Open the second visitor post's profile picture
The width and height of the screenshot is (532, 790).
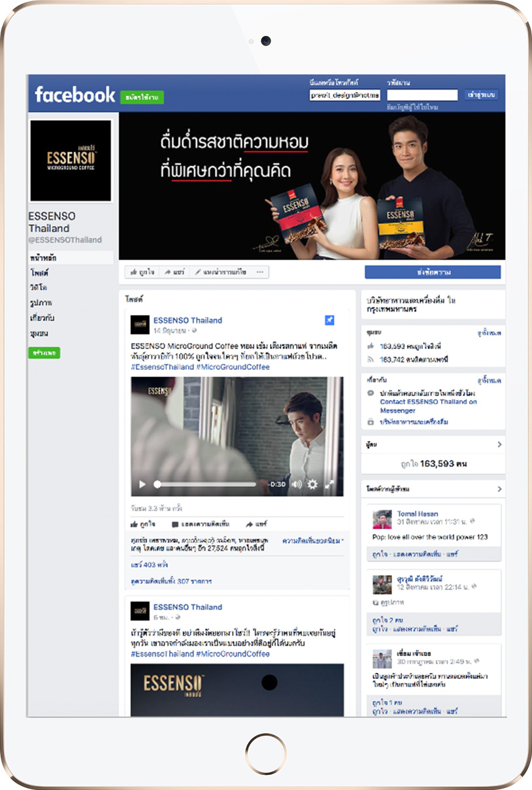pos(382,585)
